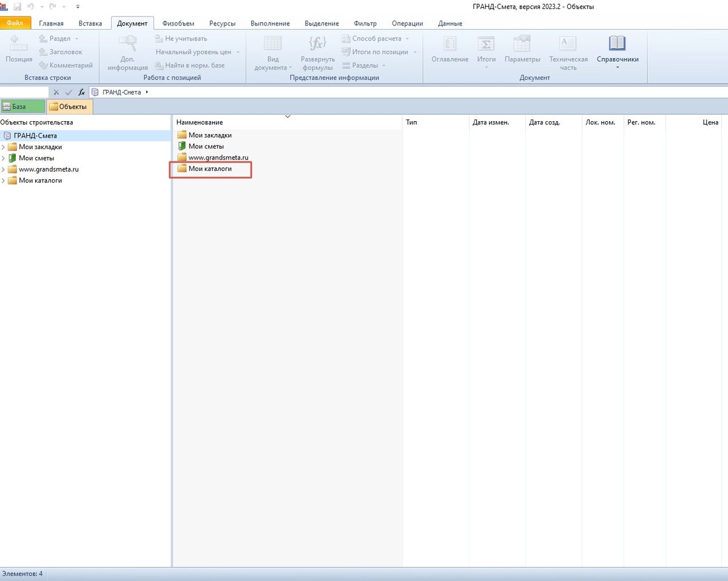Switch to the Фильтр tab
Viewport: 728px width, 581px height.
[x=365, y=24]
